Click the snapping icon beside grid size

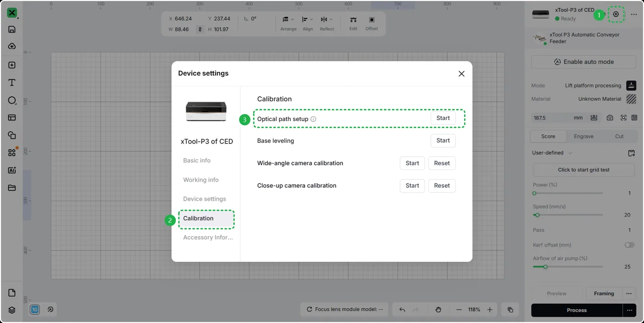click(50, 310)
